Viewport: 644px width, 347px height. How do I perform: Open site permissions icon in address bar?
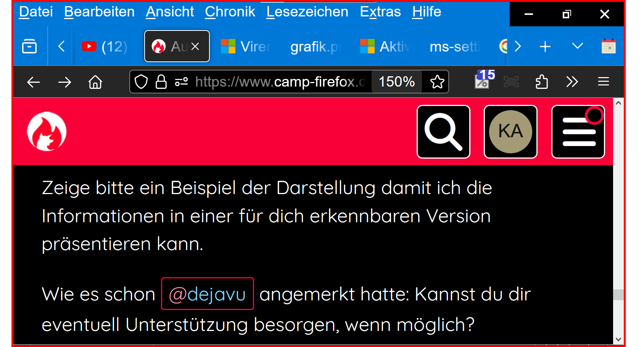tap(181, 82)
